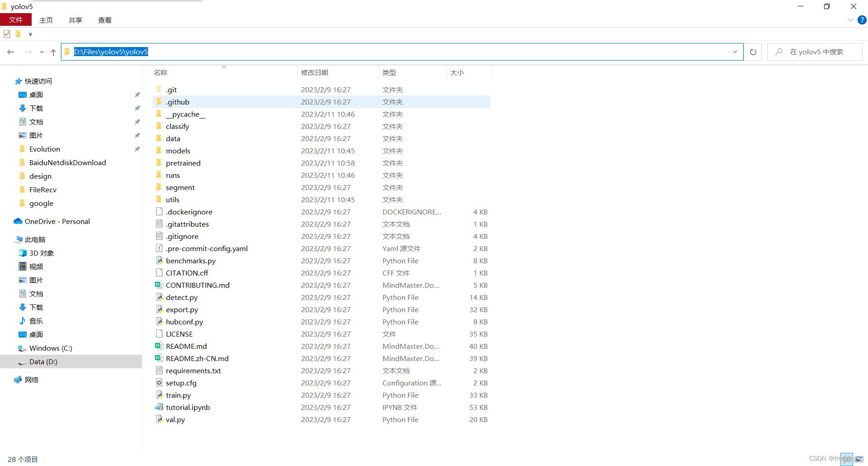This screenshot has height=466, width=868.
Task: Open the recent locations dropdown arrow
Action: point(42,52)
